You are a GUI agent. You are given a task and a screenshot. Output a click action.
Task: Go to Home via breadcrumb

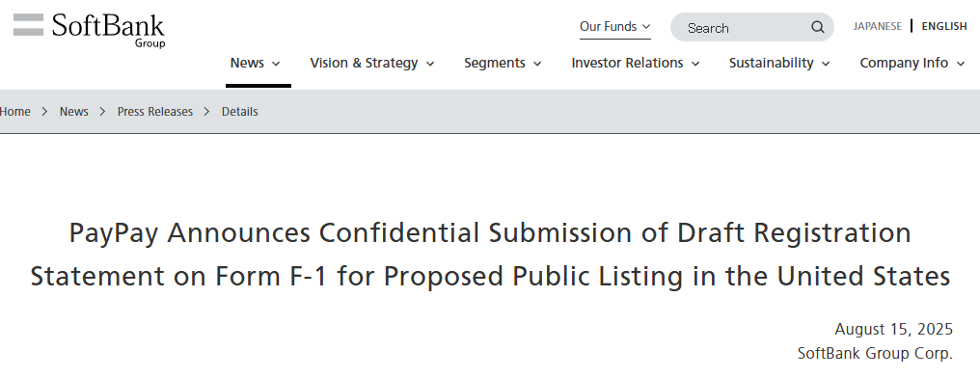tap(15, 112)
